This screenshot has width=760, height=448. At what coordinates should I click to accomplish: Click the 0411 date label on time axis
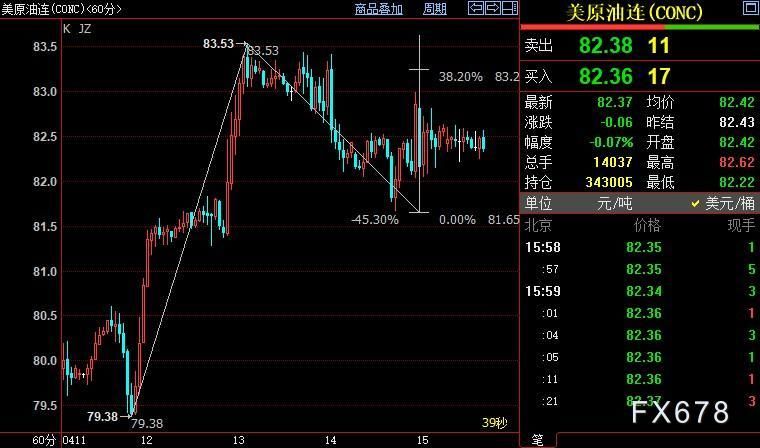point(75,440)
